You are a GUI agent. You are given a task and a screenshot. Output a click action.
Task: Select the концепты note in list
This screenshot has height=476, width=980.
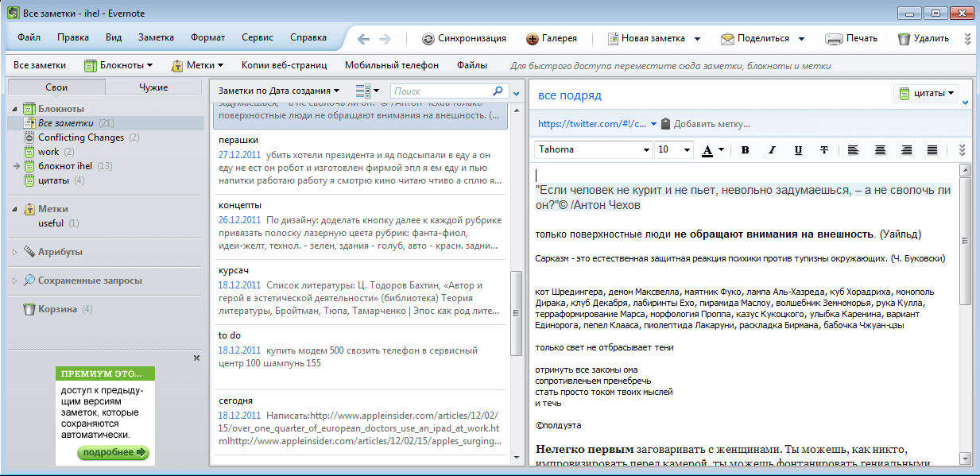tap(360, 226)
